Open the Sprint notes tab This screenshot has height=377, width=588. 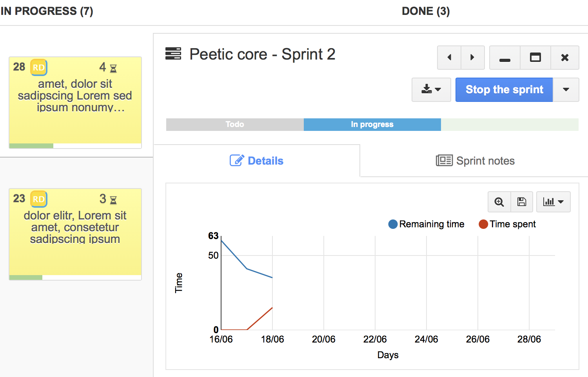(475, 161)
